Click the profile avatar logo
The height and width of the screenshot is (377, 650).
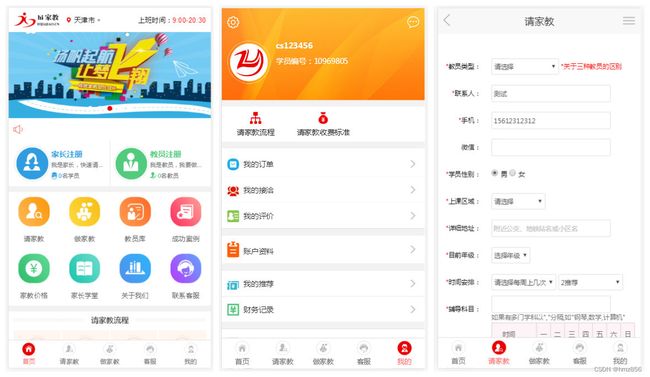point(249,62)
